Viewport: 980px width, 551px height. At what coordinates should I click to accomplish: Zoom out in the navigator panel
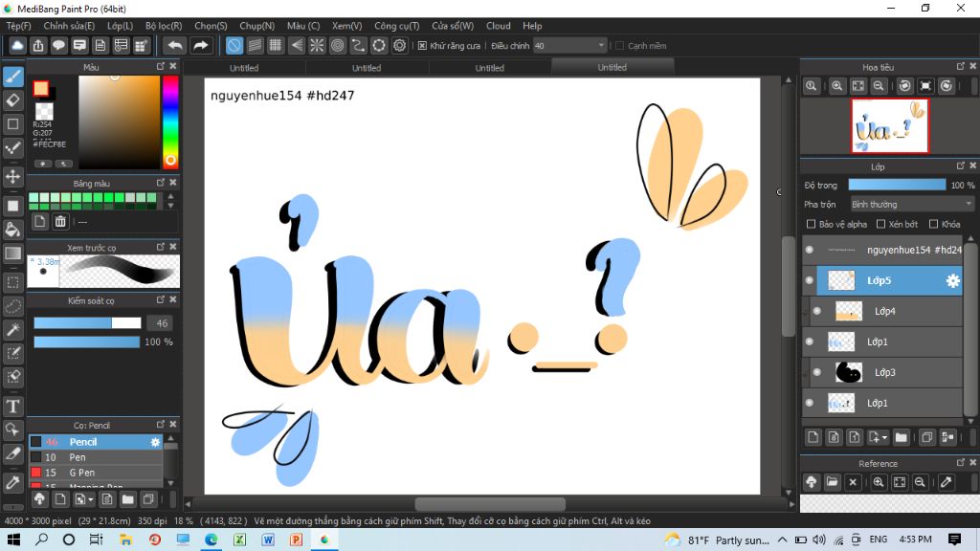pyautogui.click(x=879, y=86)
